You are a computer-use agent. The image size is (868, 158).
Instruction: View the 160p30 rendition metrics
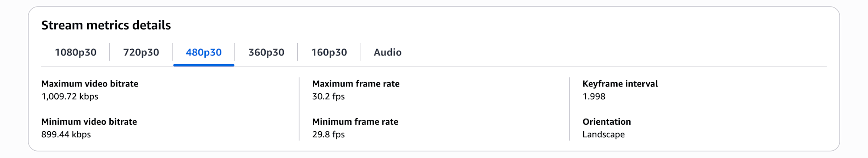coord(329,52)
